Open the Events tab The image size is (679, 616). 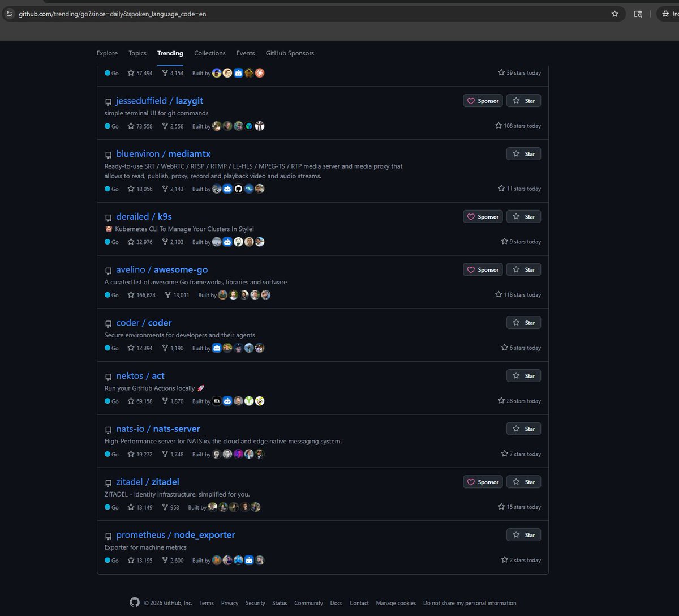[x=246, y=53]
